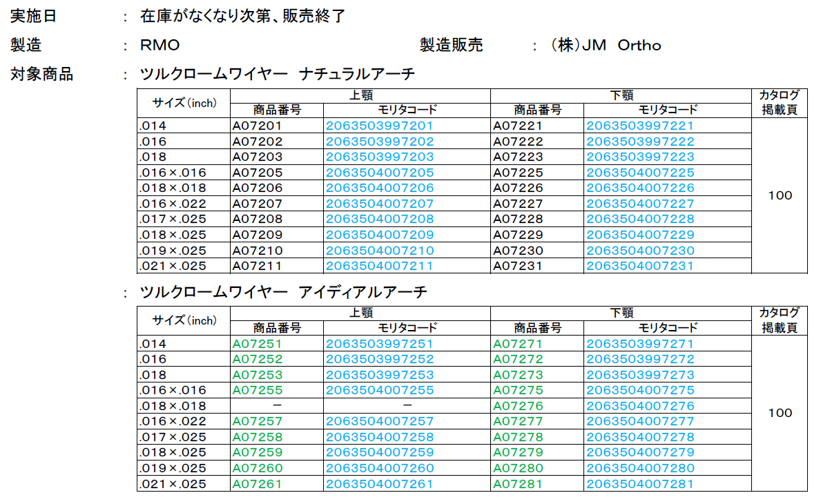Screen dimensions: 821x504
Task: Click Morita code link 2063503997201
Action: coord(379,126)
